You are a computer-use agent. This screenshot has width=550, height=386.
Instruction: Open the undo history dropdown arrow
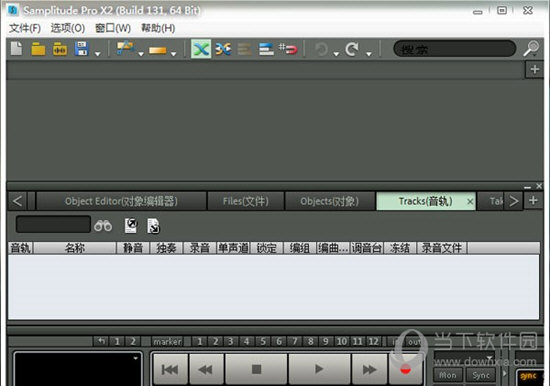pos(336,54)
